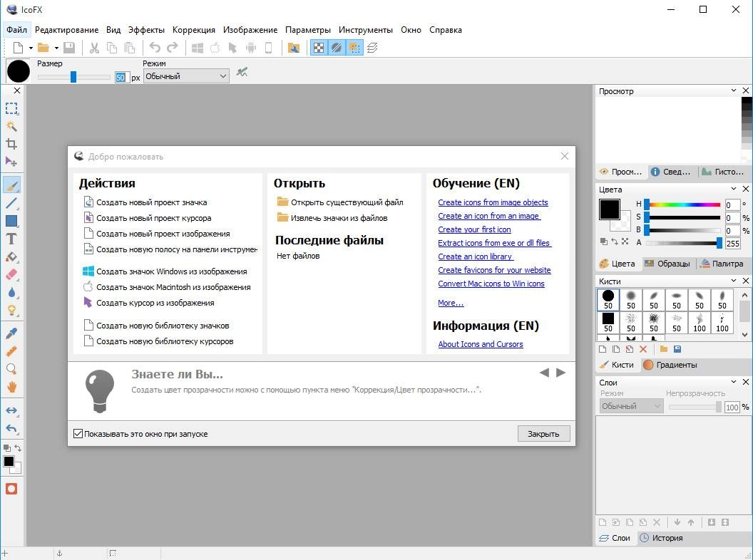Show next tip with right arrow
This screenshot has height=560, width=753.
(x=561, y=373)
